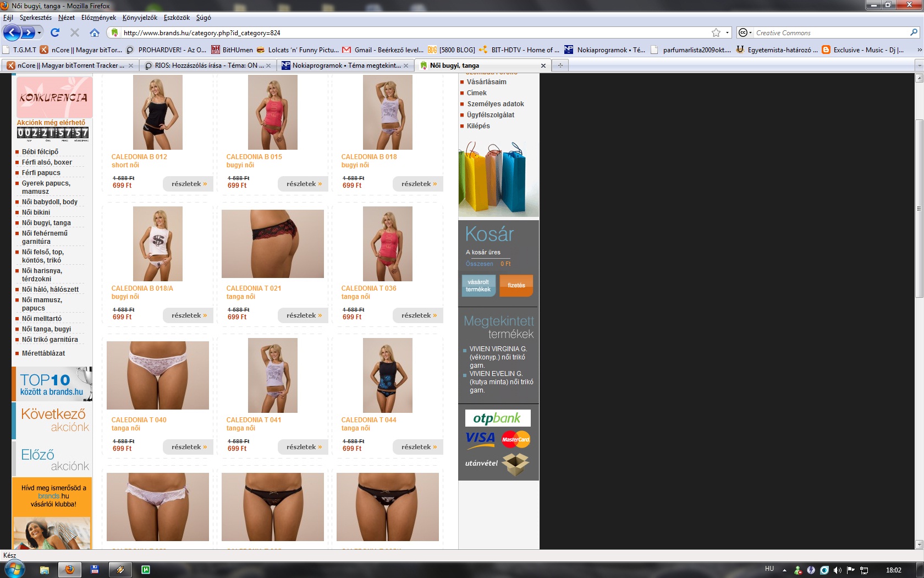
Task: Show more bookmarks chevron in bookmarks toolbar
Action: [919, 50]
